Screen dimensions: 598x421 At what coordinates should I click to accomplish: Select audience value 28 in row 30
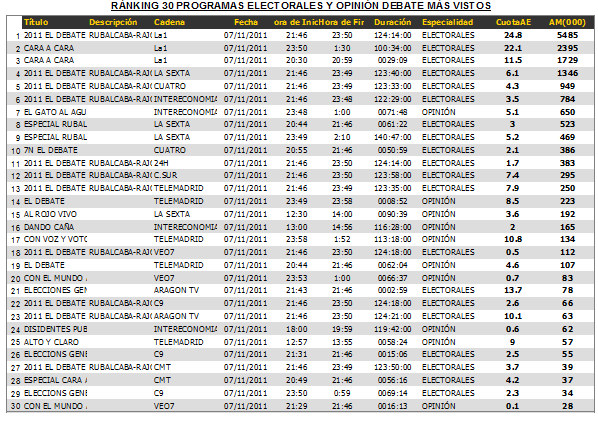coord(567,406)
